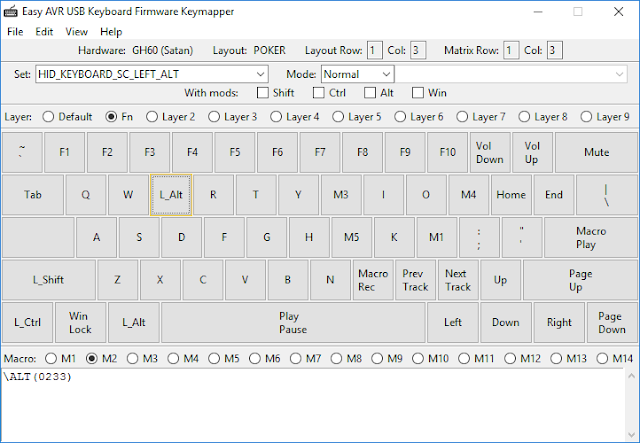The width and height of the screenshot is (640, 443).
Task: Click the M5 key
Action: (x=351, y=237)
